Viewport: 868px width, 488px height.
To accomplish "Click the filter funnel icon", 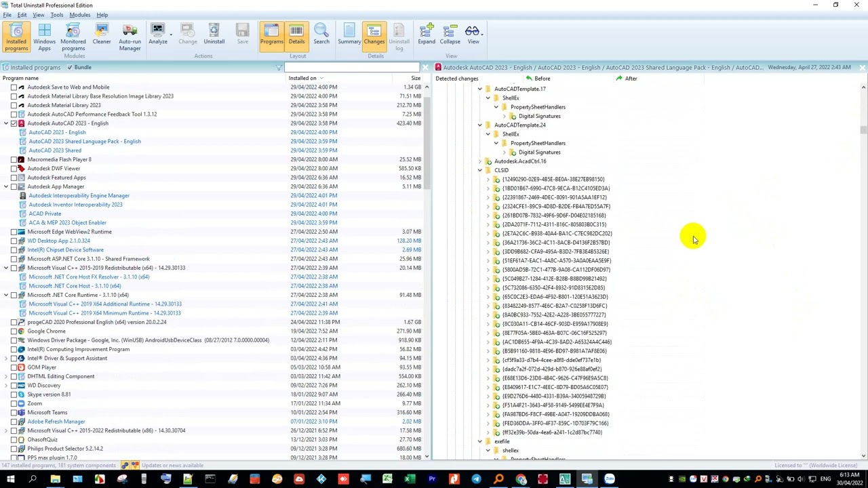I will pos(279,68).
